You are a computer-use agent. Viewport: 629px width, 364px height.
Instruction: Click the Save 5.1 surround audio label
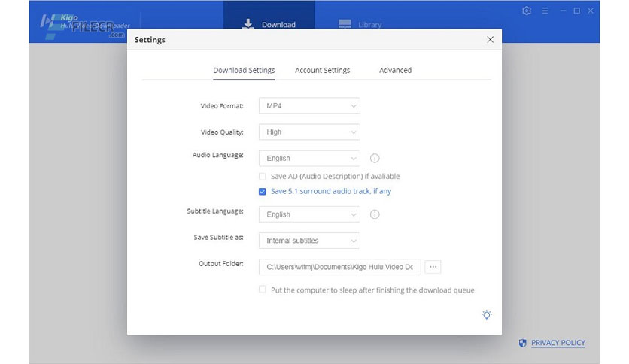pos(331,191)
